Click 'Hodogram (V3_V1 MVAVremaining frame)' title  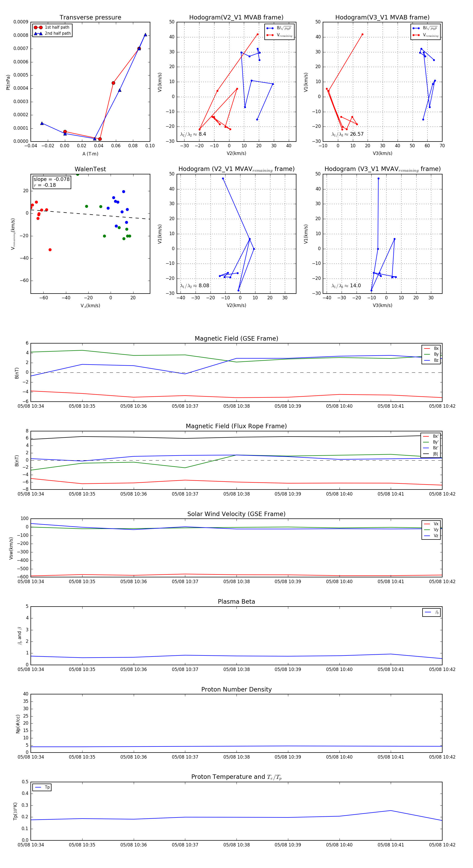[x=382, y=169]
